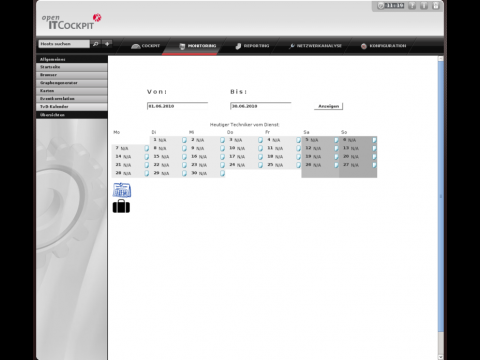Click the note icon for Sunday 20
Screen dimensions: 480x360
374,157
